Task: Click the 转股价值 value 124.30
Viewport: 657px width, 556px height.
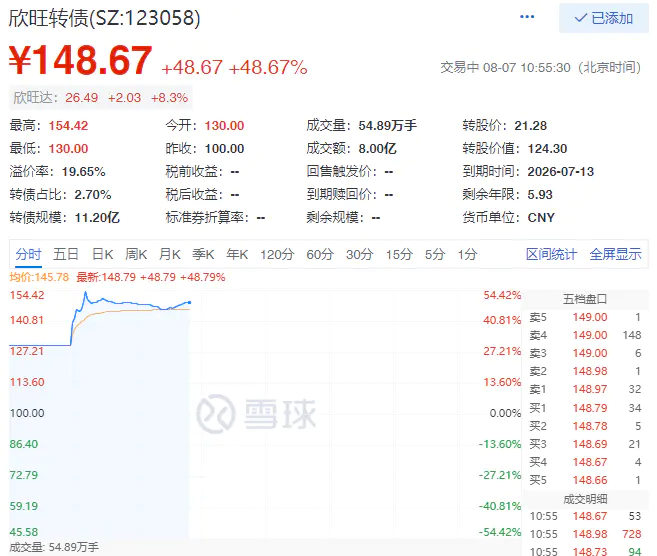Action: tap(547, 149)
